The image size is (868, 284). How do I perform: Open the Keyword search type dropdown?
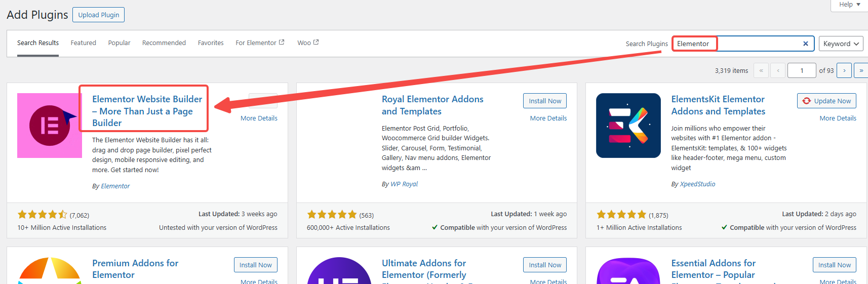tap(841, 44)
